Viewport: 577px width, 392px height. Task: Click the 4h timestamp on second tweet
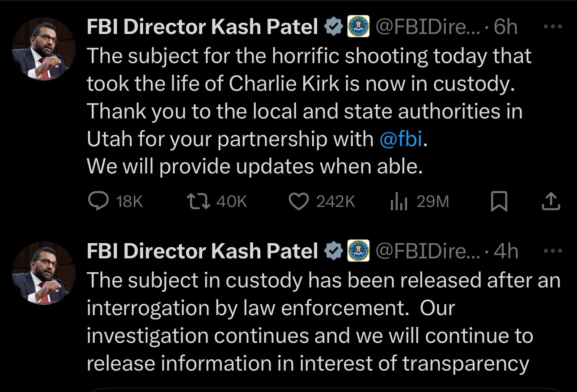[505, 252]
